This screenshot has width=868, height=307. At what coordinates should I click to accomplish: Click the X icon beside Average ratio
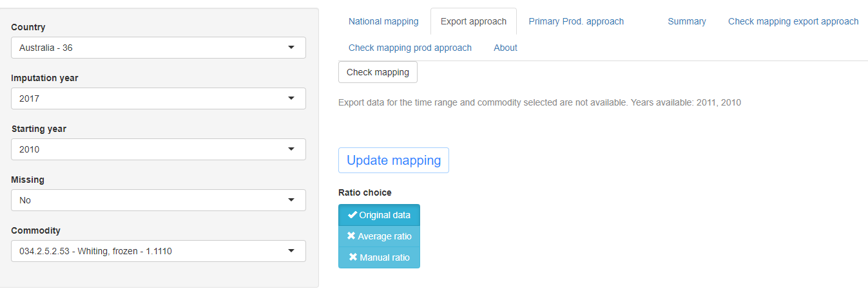click(351, 236)
